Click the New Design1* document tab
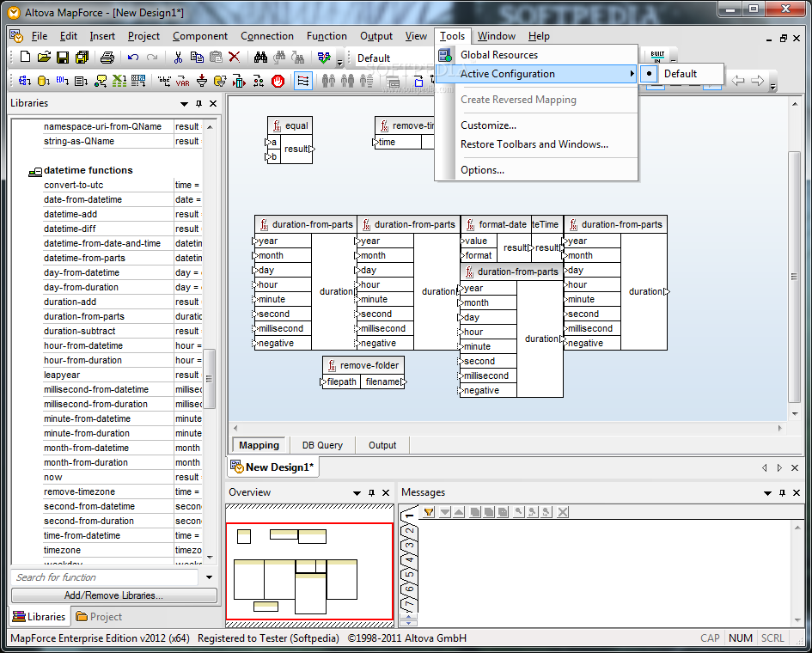The width and height of the screenshot is (812, 653). click(x=273, y=467)
